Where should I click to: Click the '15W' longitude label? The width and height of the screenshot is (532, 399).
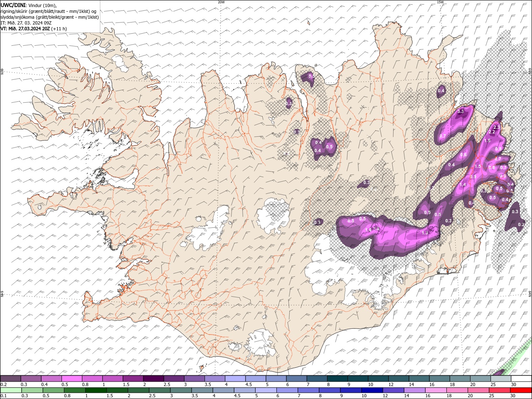click(x=440, y=2)
